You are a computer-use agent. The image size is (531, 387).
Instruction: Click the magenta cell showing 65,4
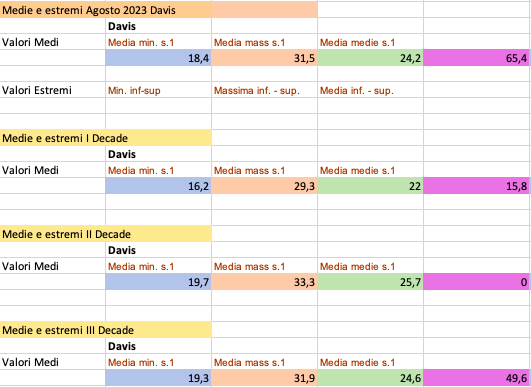[x=476, y=58]
